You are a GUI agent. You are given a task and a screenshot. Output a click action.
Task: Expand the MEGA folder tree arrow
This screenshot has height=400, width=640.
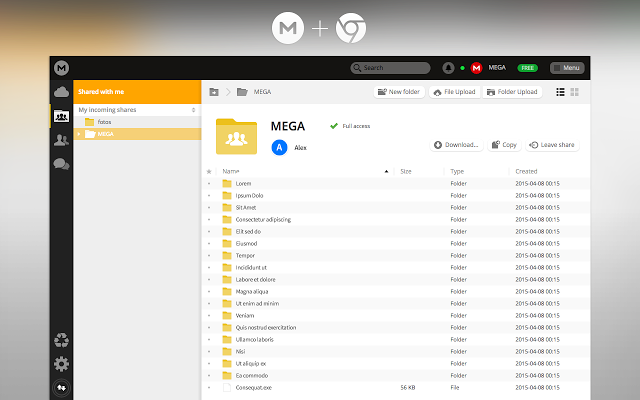[79, 134]
